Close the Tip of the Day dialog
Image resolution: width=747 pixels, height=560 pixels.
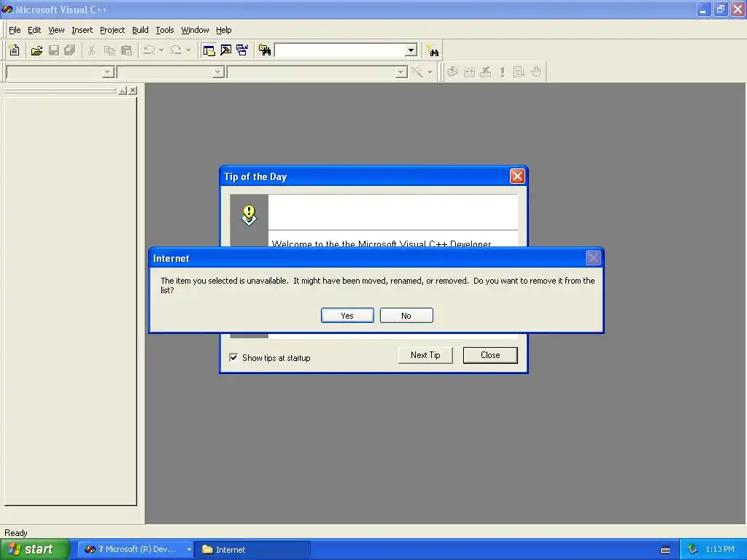(517, 176)
